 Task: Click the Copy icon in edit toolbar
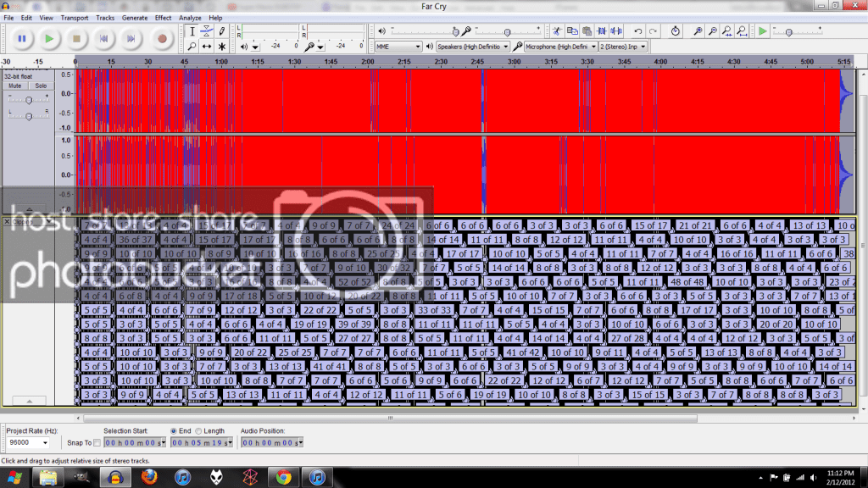572,31
